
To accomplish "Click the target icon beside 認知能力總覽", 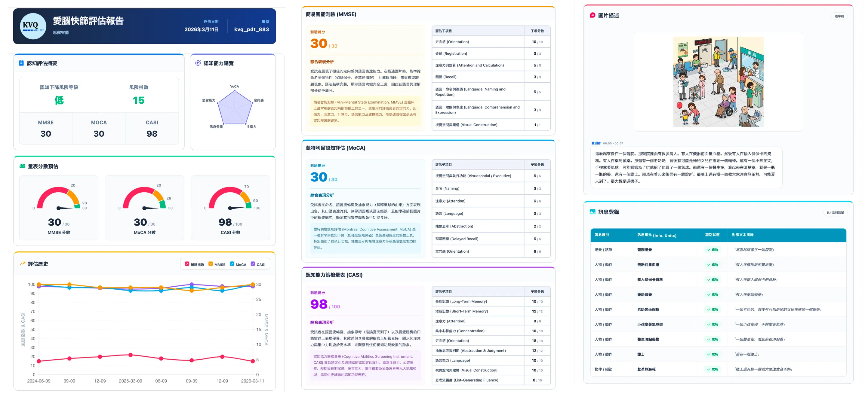I will pos(198,63).
